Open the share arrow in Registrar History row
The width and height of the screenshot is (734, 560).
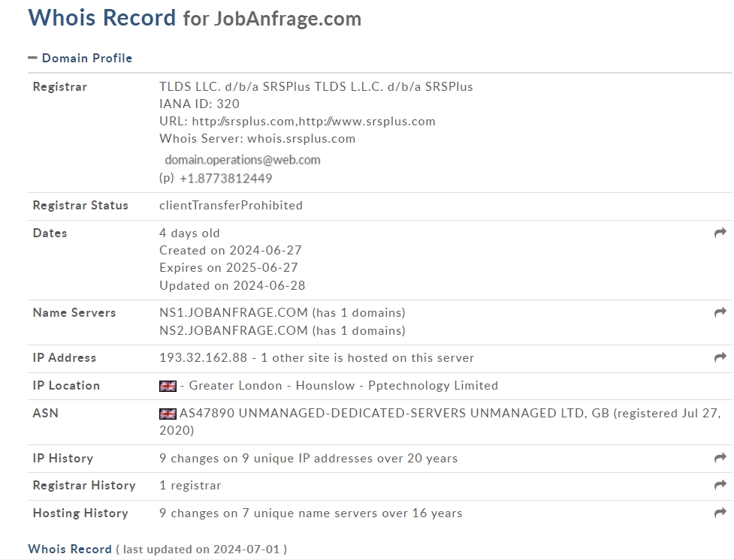pyautogui.click(x=720, y=485)
